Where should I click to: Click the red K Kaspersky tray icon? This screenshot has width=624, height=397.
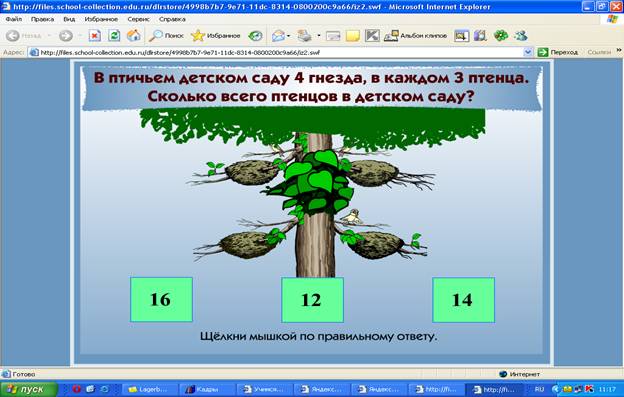click(x=589, y=389)
